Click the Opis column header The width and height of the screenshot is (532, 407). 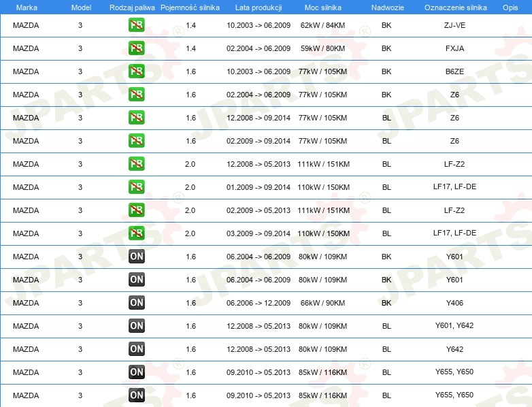click(510, 7)
